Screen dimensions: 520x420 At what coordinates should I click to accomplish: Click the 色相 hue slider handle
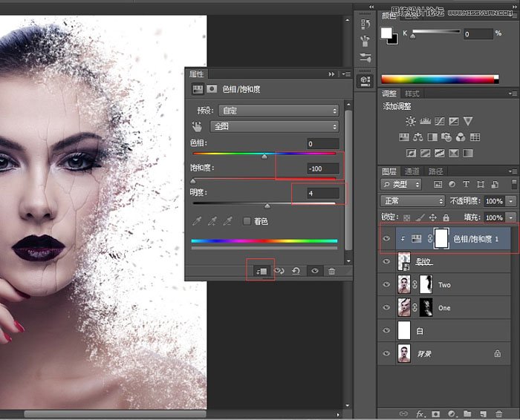pyautogui.click(x=264, y=157)
